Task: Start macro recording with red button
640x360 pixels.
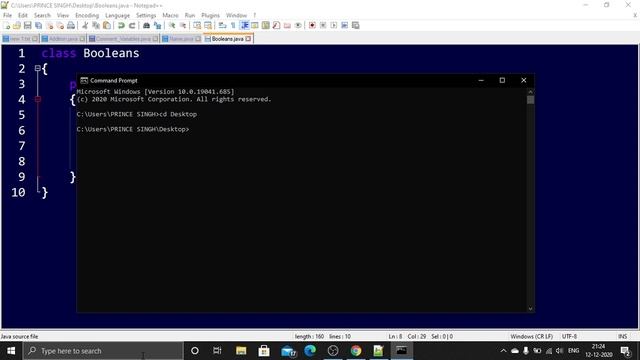Action: pyautogui.click(x=312, y=25)
